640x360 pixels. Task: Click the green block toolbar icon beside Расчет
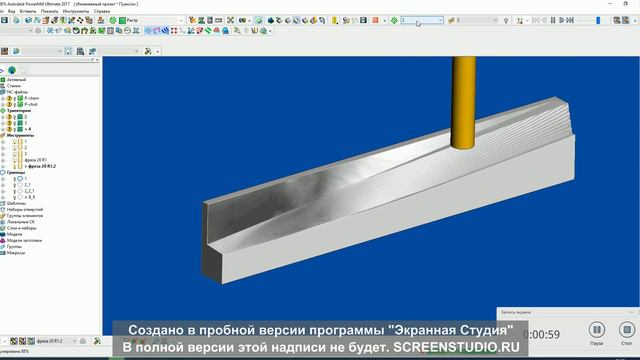[x=122, y=20]
